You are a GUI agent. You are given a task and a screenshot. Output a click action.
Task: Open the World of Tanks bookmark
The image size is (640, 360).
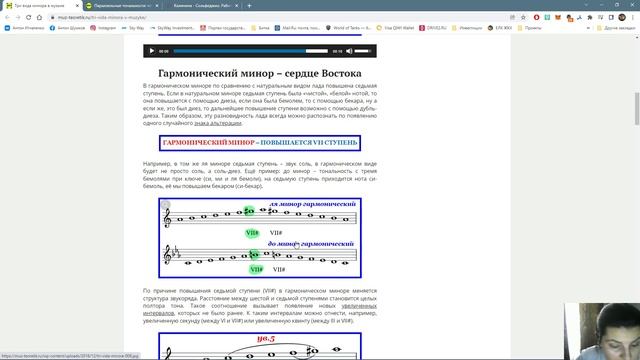tap(348, 28)
